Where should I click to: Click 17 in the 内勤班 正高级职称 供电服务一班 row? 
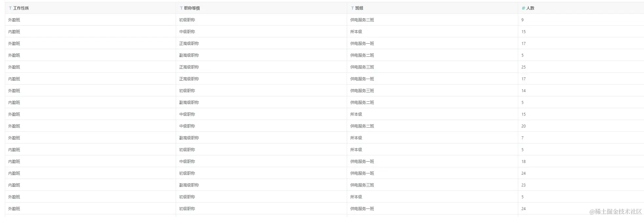tap(523, 79)
